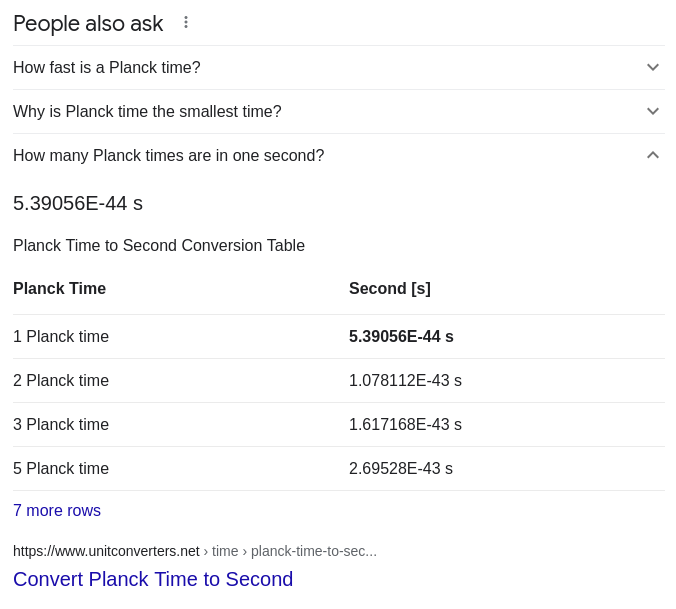Expand the 'Why is Planck time the smallest time?' chevron

point(653,111)
